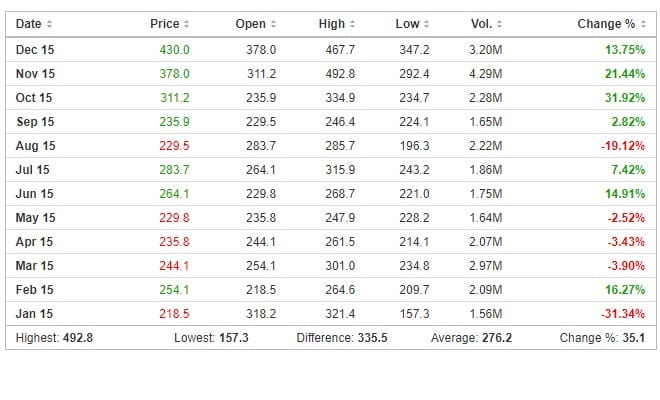Click the Jan 15 change value -31.34%
The image size is (660, 400).
pyautogui.click(x=623, y=314)
